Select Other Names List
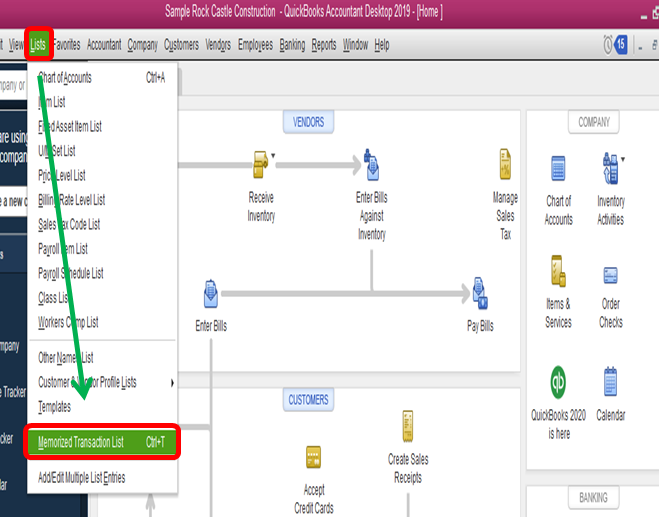The image size is (659, 517). point(102,358)
